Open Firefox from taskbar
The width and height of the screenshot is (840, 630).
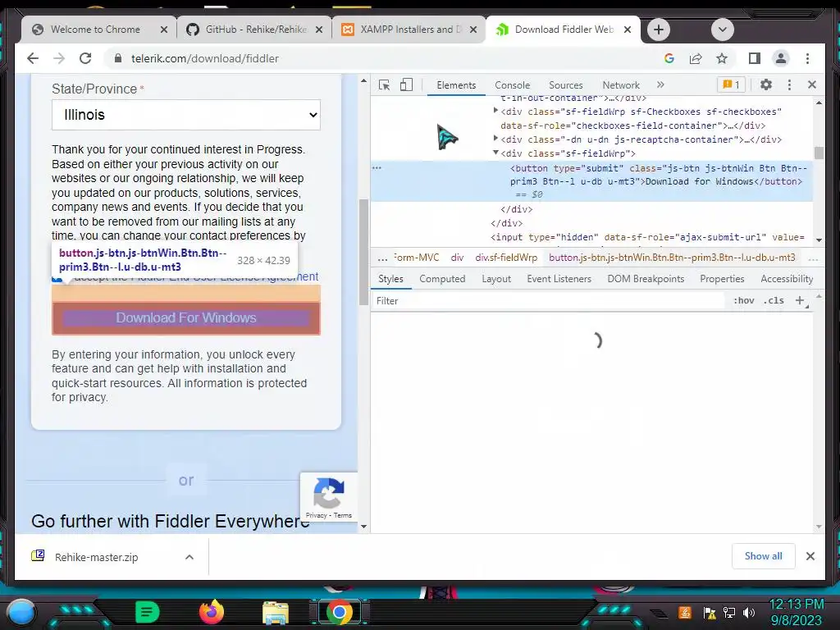point(211,612)
